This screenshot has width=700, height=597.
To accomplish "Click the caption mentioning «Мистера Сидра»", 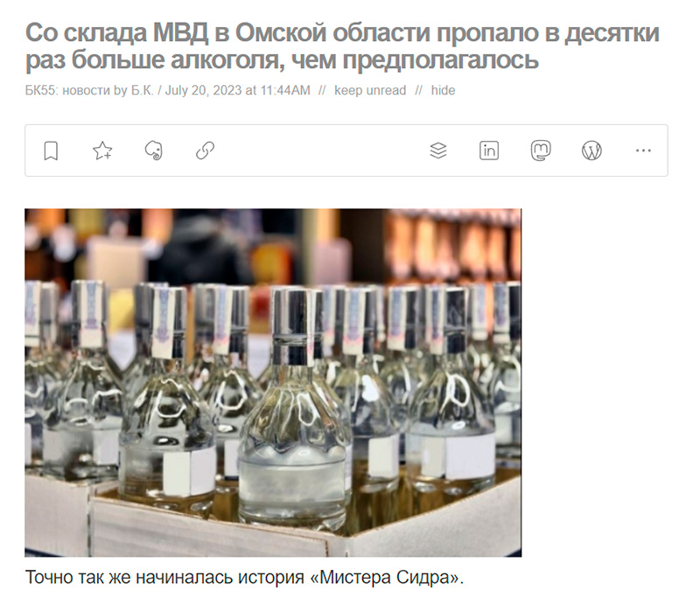I will 245,578.
